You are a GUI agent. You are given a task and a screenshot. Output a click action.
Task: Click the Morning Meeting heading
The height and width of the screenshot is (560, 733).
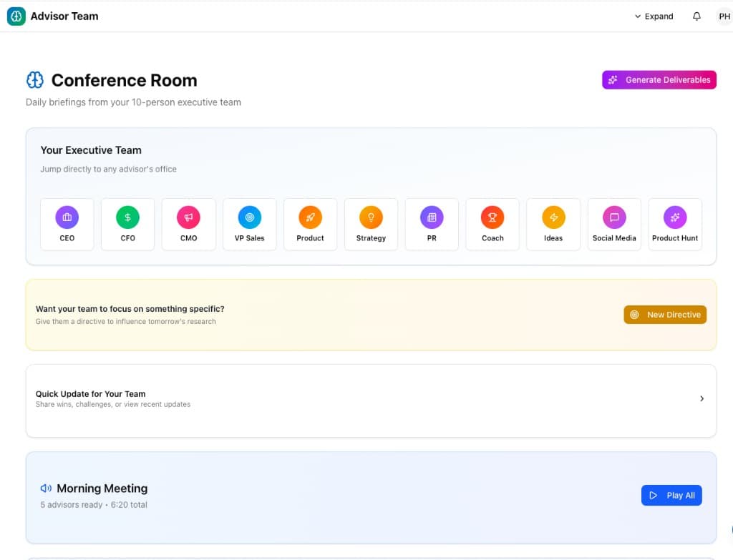coord(102,488)
